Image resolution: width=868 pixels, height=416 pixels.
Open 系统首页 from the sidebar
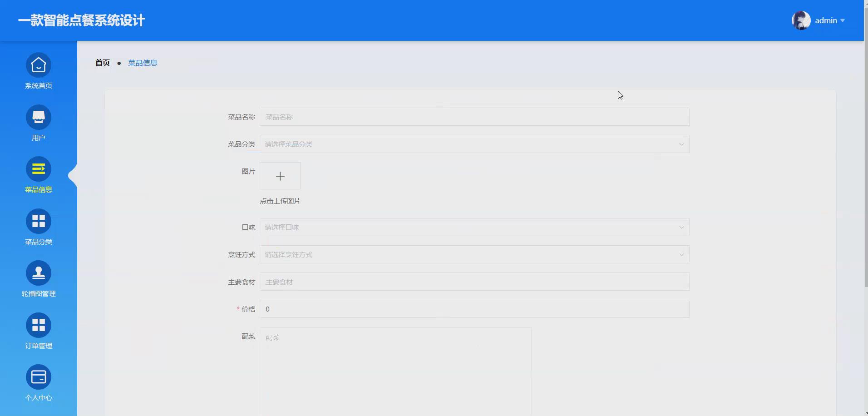(39, 71)
